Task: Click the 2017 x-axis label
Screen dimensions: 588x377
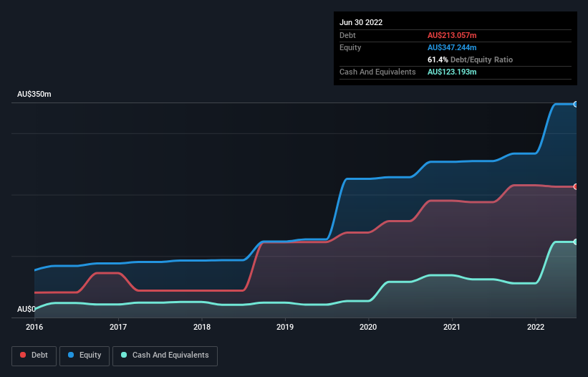Action: 118,327
